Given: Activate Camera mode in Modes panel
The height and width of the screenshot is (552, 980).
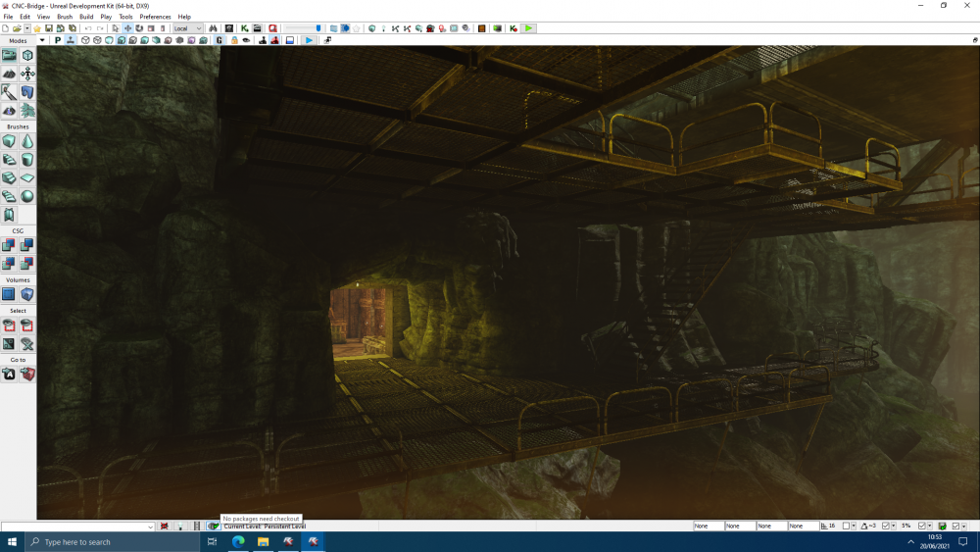Looking at the screenshot, I should tap(9, 55).
